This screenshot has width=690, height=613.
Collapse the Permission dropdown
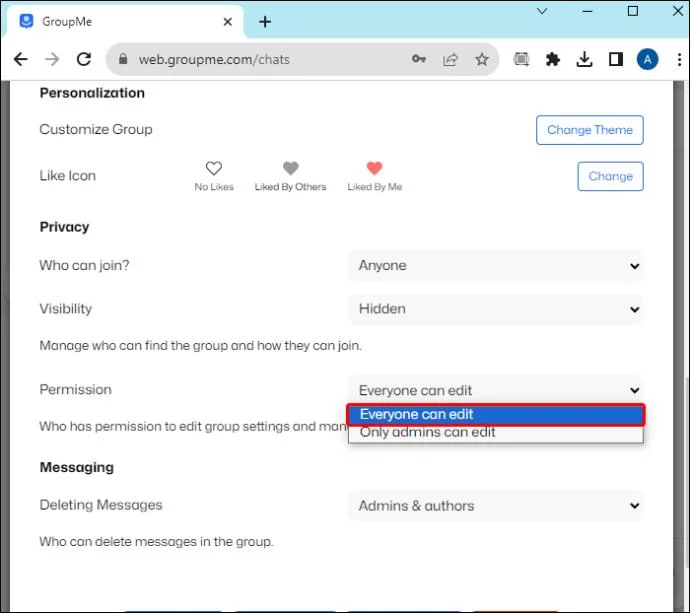[496, 390]
